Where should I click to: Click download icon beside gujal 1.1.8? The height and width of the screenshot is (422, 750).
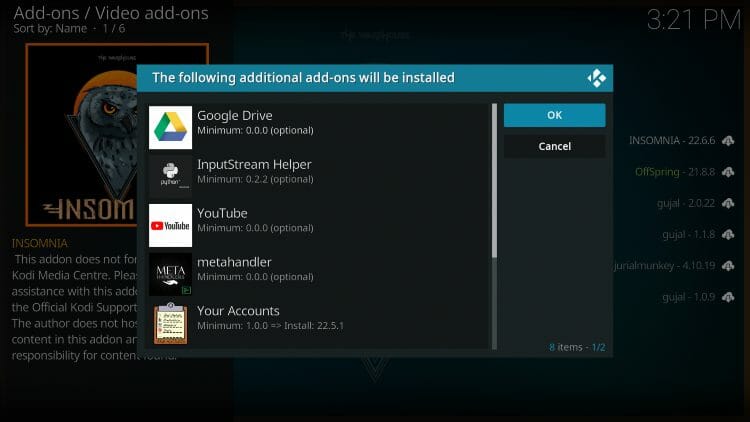(x=728, y=234)
